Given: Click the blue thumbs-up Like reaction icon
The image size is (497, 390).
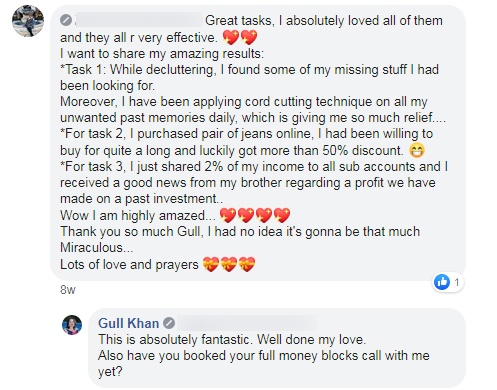Looking at the screenshot, I should pyautogui.click(x=442, y=282).
